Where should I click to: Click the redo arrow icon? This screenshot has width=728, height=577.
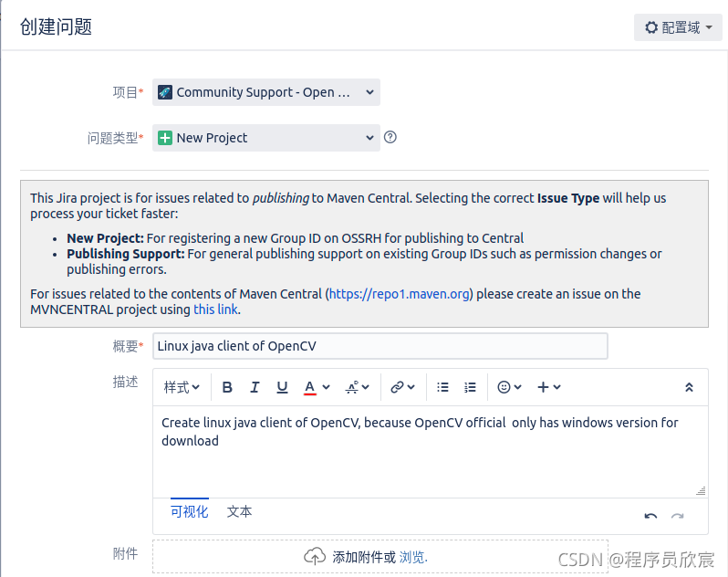pos(677,516)
